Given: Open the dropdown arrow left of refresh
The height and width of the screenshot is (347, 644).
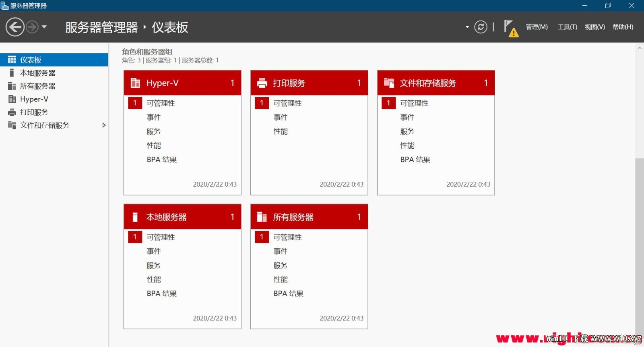Looking at the screenshot, I should point(467,27).
